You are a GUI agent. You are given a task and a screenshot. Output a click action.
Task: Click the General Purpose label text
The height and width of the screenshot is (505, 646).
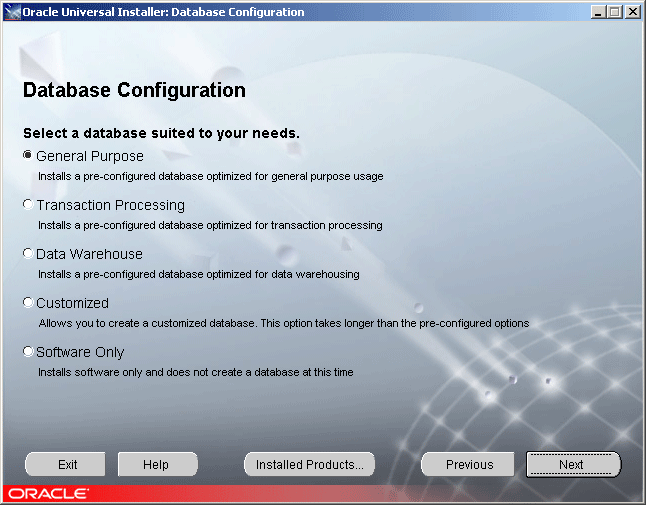coord(90,156)
